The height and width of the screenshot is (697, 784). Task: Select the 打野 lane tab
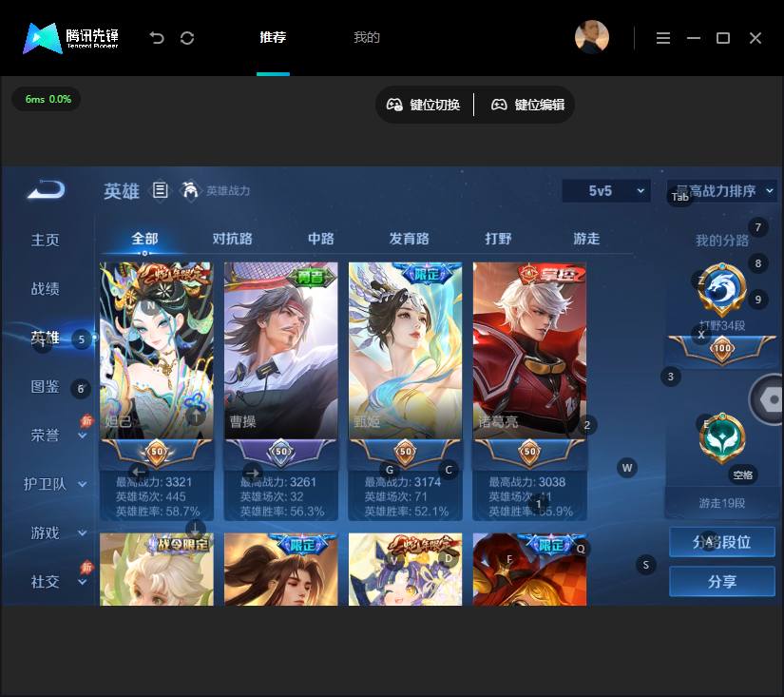coord(498,239)
